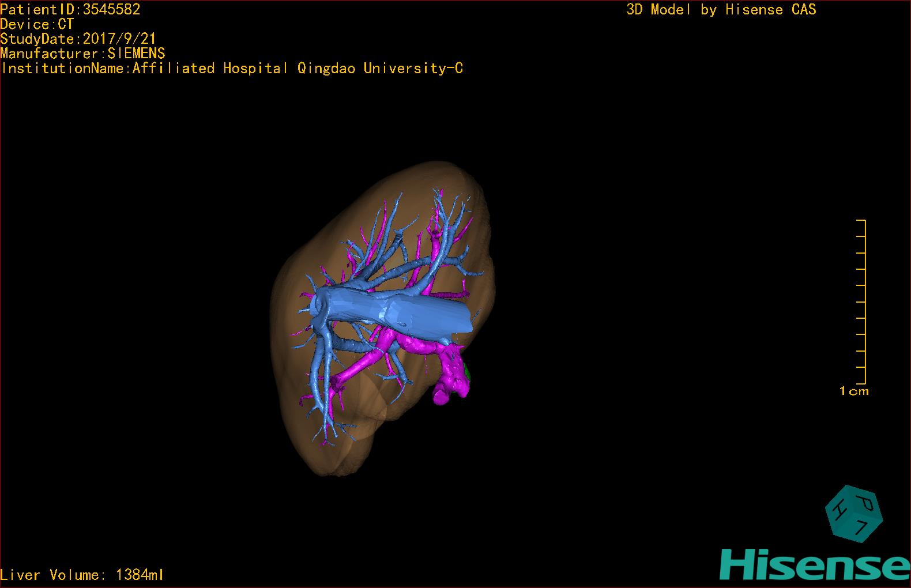Click the small green structure beside portal vein

pyautogui.click(x=469, y=375)
